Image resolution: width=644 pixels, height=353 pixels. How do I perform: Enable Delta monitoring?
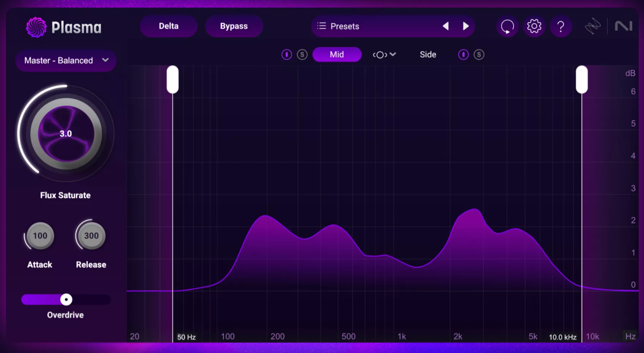tap(169, 26)
